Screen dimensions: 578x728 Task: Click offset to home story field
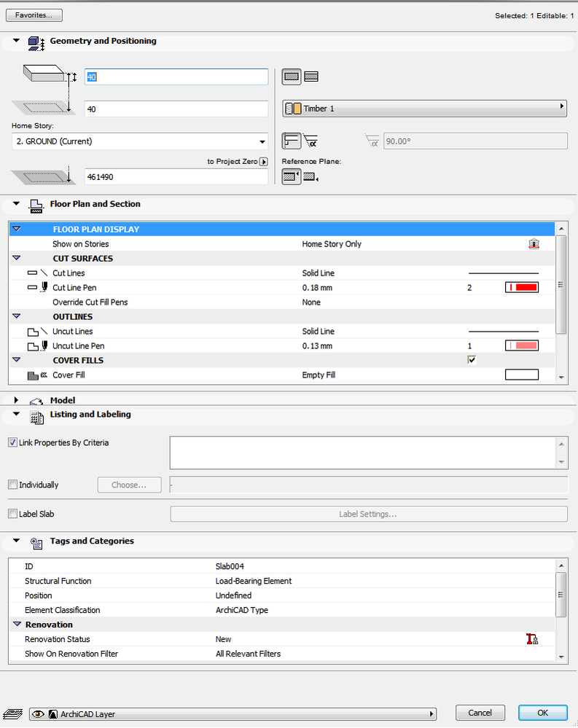(x=176, y=109)
